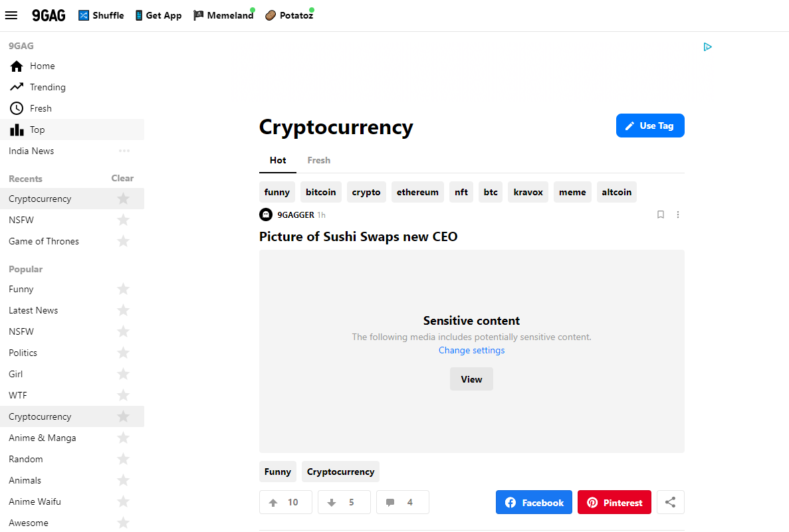Viewport: 789px width, 532px height.
Task: Click the Shuffle icon in header
Action: click(x=84, y=15)
